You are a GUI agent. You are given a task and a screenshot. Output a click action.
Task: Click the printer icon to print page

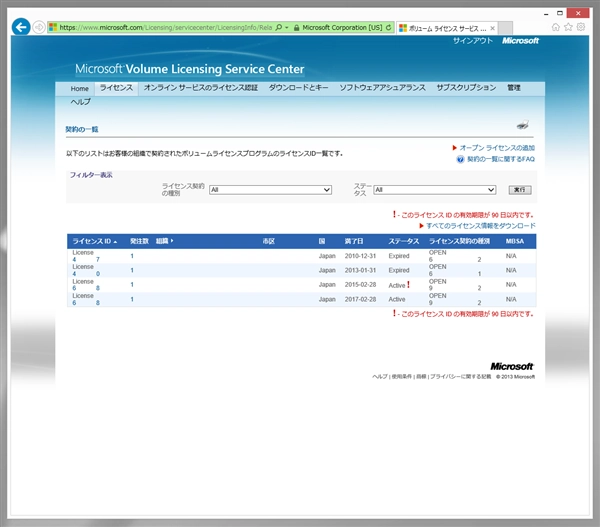pos(523,125)
